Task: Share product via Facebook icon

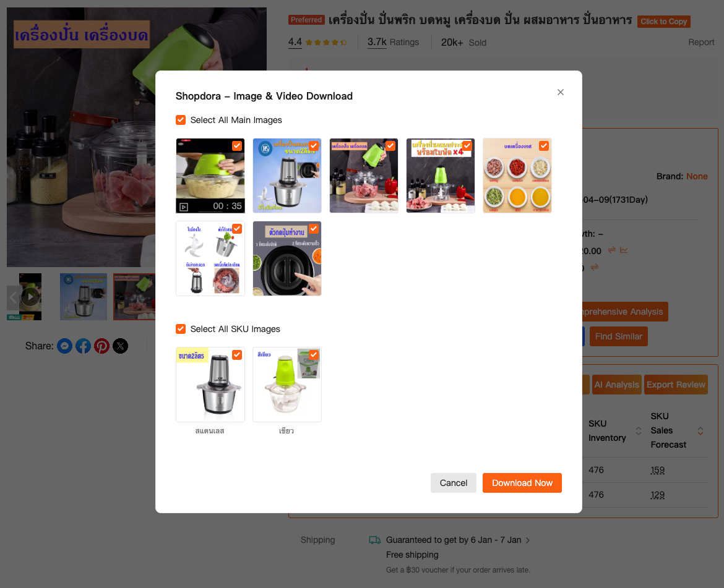Action: click(83, 346)
